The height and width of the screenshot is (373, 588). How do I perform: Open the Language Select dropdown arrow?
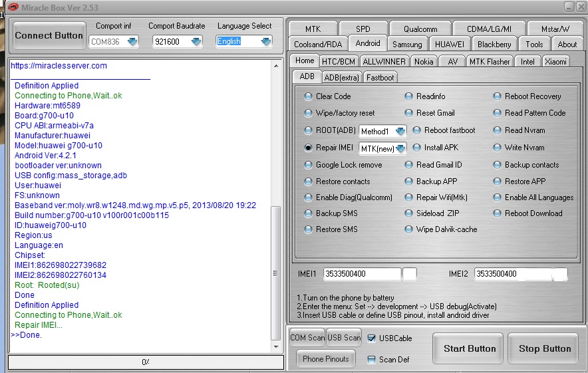click(266, 41)
